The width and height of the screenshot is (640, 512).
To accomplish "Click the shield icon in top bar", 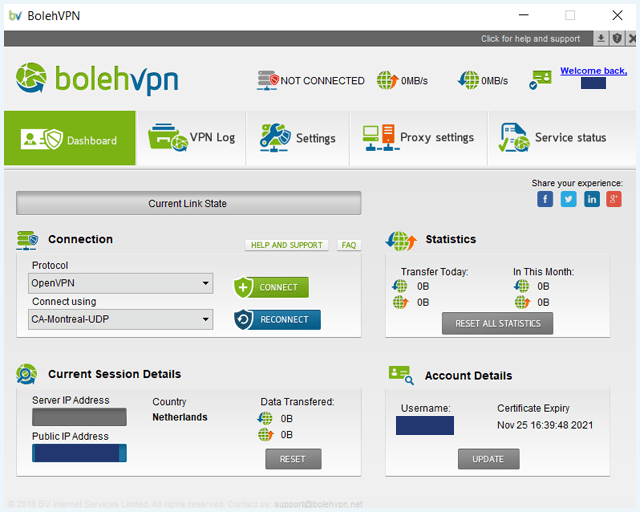I will tap(617, 38).
